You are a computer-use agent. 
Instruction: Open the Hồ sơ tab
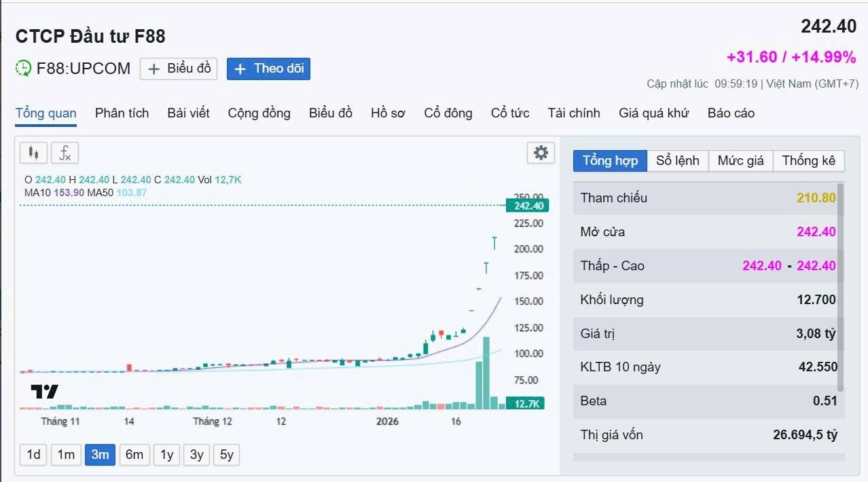388,113
